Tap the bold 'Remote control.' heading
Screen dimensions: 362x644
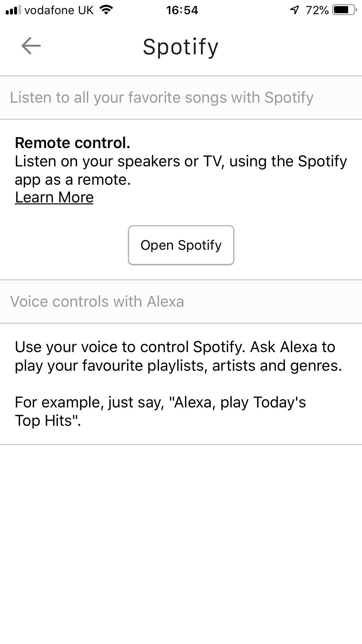click(72, 143)
